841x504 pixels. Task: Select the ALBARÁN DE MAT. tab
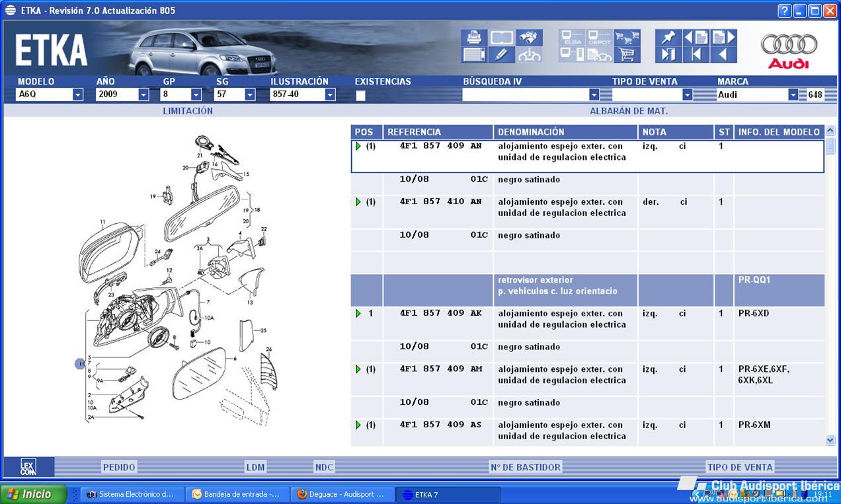pyautogui.click(x=629, y=111)
